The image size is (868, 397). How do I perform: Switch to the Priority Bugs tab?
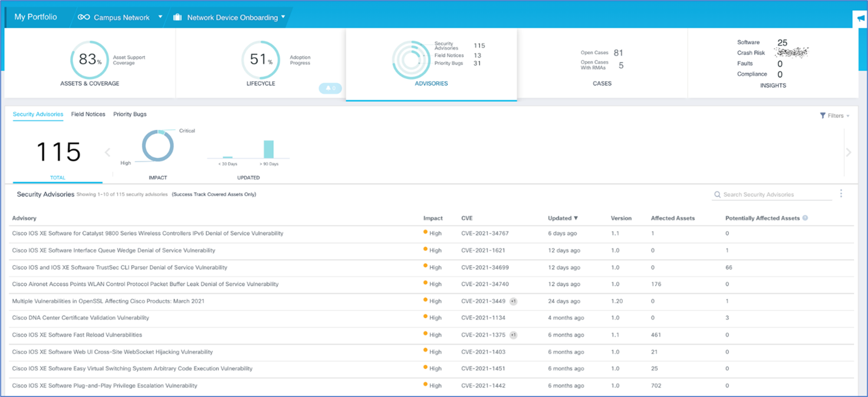point(130,114)
